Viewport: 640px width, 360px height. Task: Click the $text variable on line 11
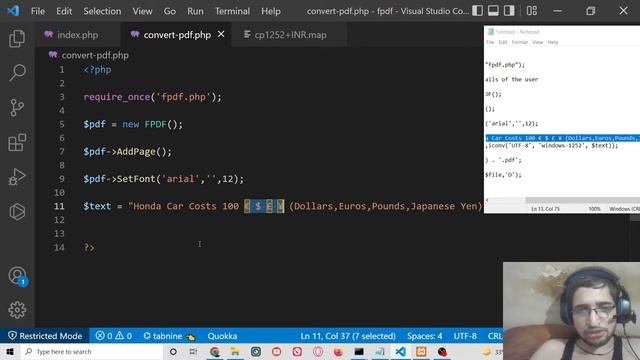coord(97,206)
